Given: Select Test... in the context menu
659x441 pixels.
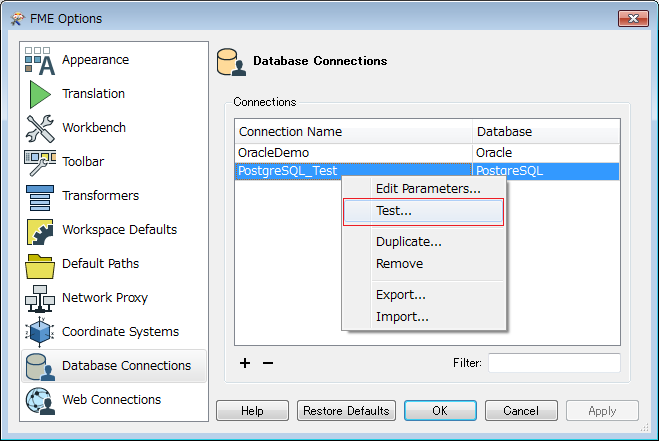Looking at the screenshot, I should (424, 211).
